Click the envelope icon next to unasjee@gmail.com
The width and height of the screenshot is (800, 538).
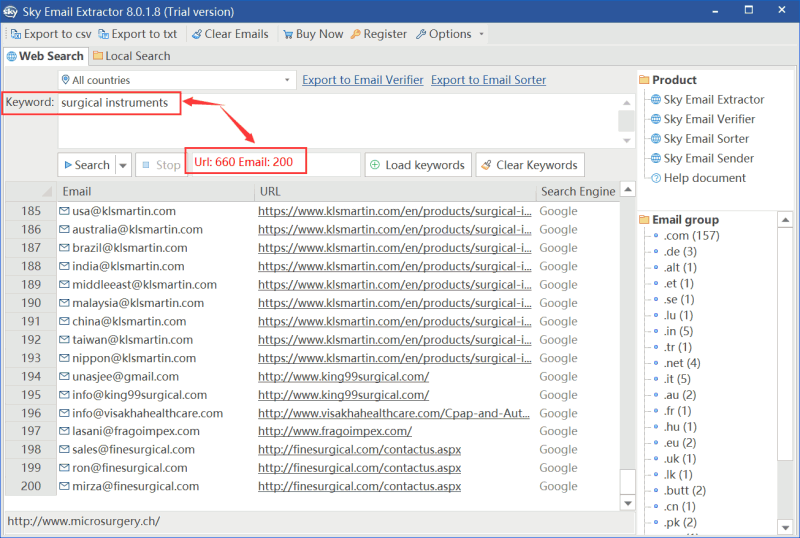click(64, 377)
